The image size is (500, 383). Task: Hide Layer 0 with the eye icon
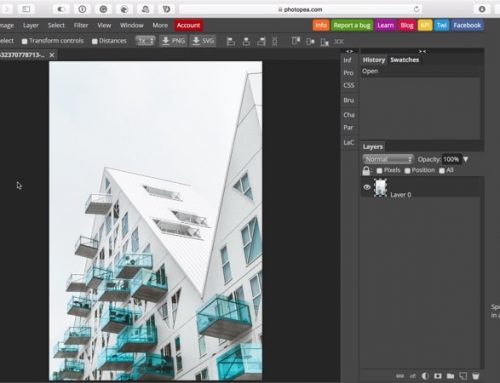point(367,187)
